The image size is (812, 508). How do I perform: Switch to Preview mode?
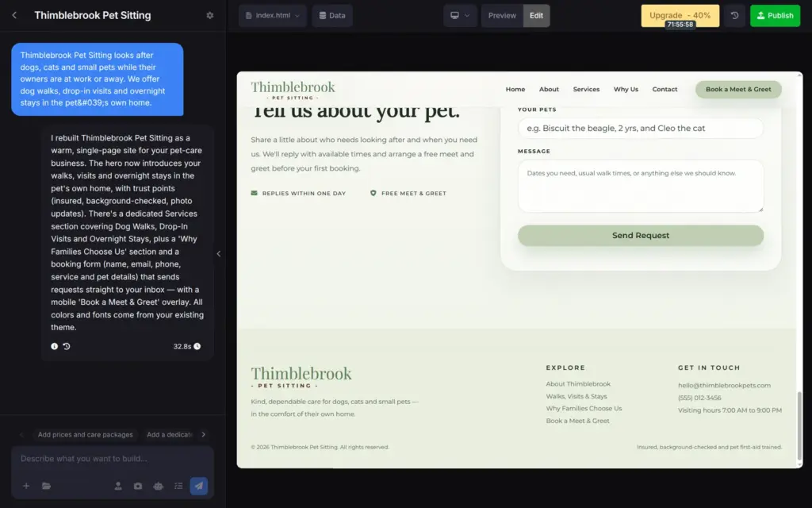click(x=502, y=16)
